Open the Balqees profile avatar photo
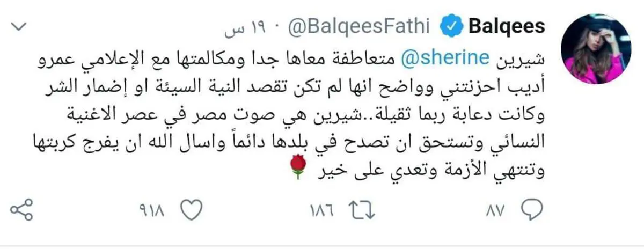The height and width of the screenshot is (249, 644). point(596,49)
